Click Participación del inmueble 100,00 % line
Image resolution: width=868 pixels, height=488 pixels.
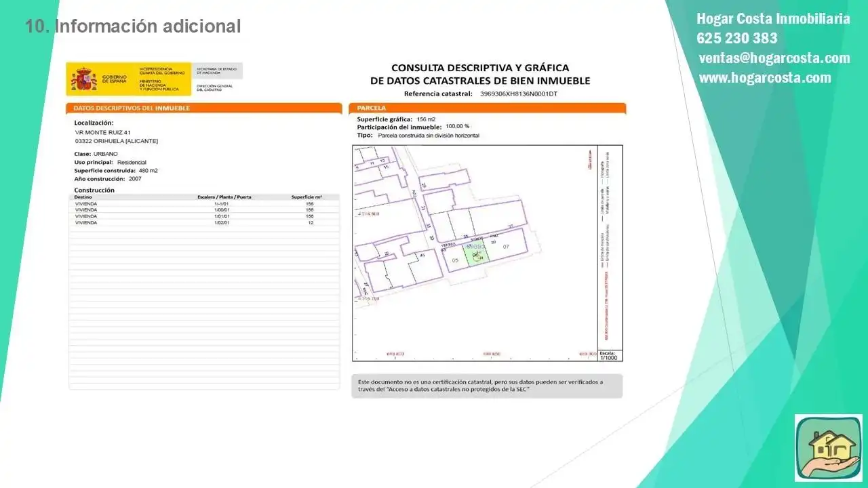pyautogui.click(x=413, y=127)
